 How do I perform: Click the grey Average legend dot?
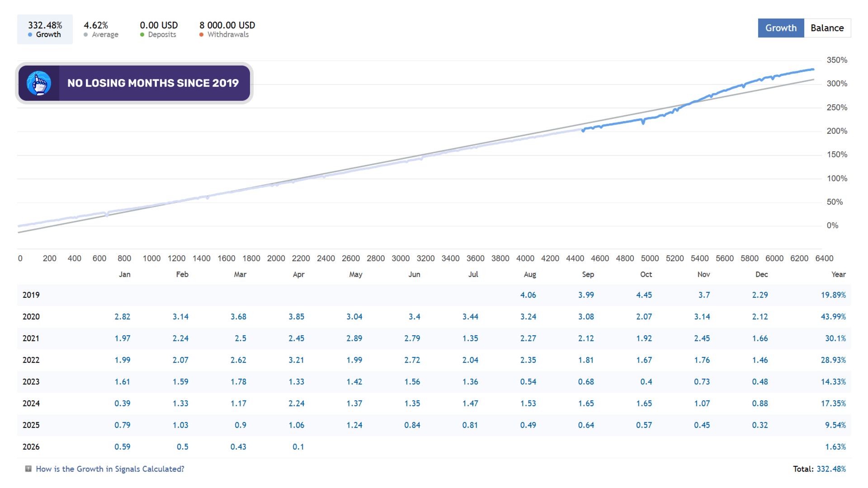point(85,35)
